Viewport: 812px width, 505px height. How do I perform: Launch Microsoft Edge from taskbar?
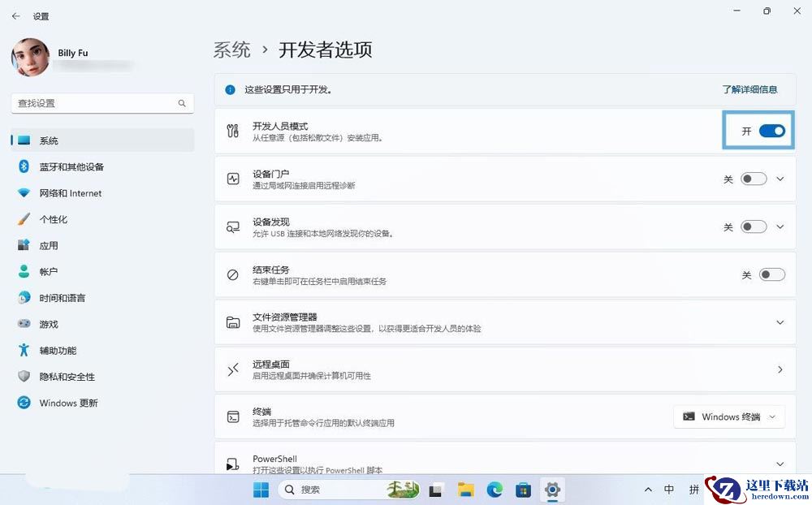[495, 490]
